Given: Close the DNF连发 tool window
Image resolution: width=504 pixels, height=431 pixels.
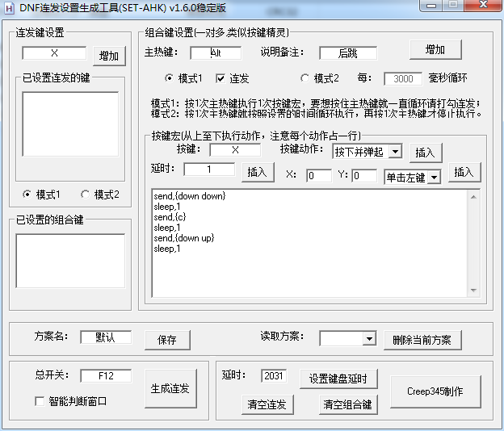Looking at the screenshot, I should tap(483, 5).
